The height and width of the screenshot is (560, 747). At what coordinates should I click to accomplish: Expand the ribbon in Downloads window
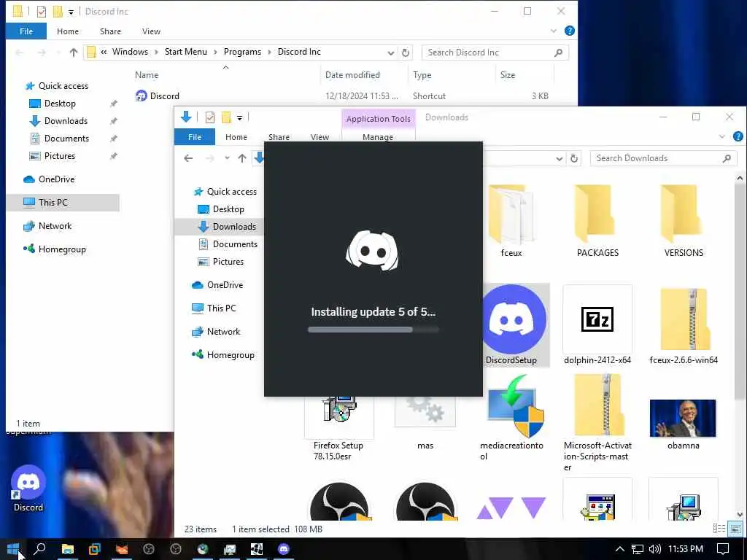(721, 136)
